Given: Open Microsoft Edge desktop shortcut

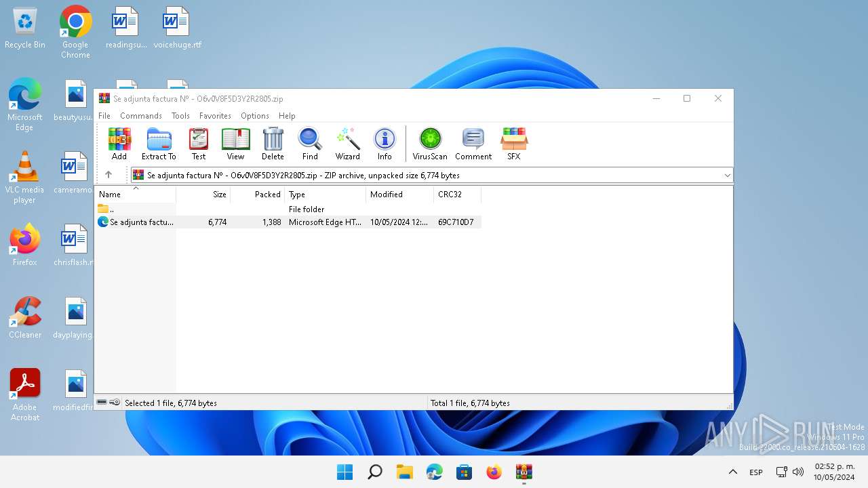Looking at the screenshot, I should pos(25,104).
